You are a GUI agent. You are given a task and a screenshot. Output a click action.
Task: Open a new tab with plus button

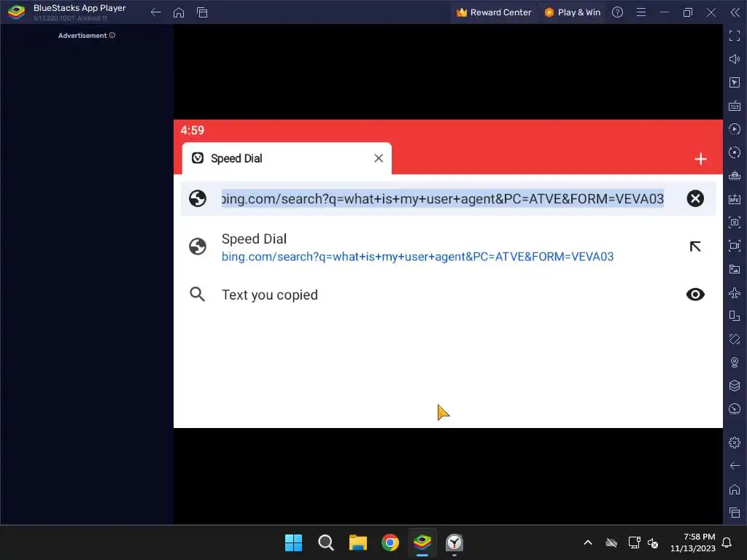click(x=700, y=159)
